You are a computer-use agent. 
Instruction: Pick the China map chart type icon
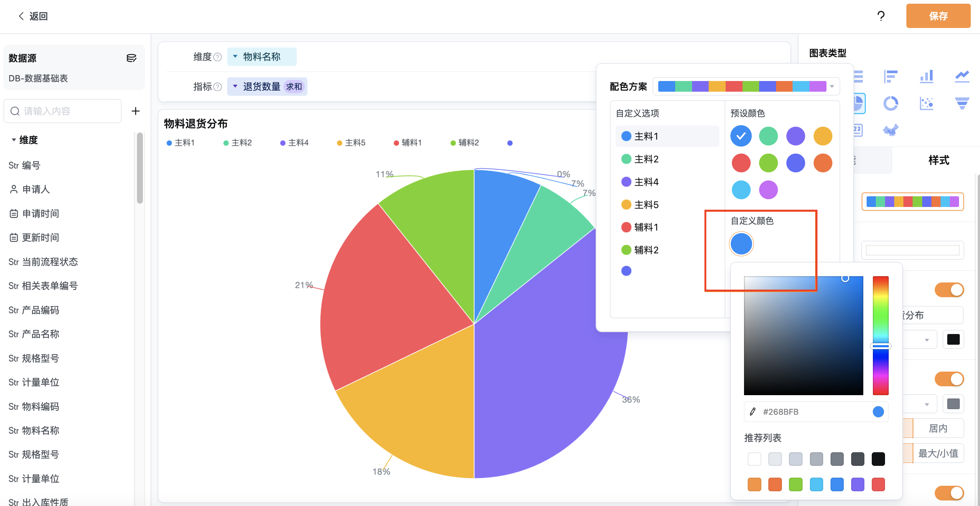pos(890,130)
